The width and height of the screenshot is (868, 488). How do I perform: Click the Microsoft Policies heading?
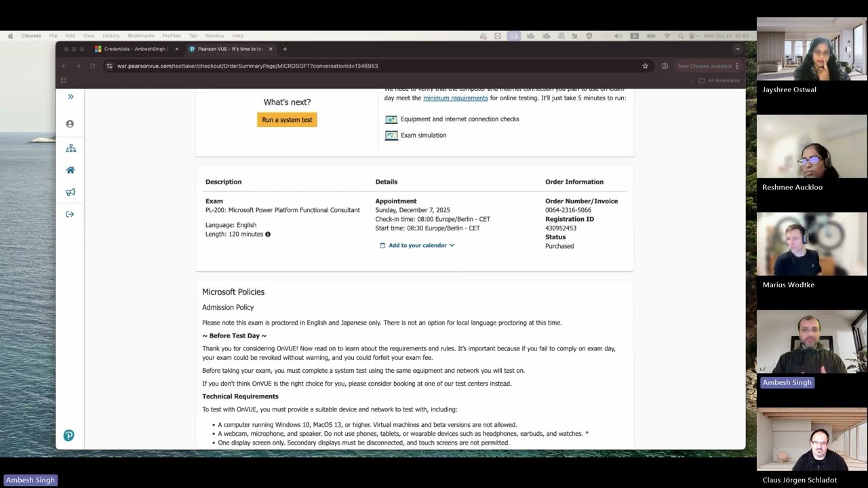[233, 292]
